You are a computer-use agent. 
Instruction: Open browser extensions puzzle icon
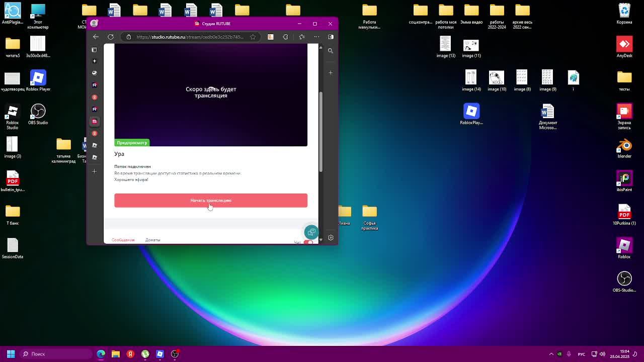[x=285, y=37]
